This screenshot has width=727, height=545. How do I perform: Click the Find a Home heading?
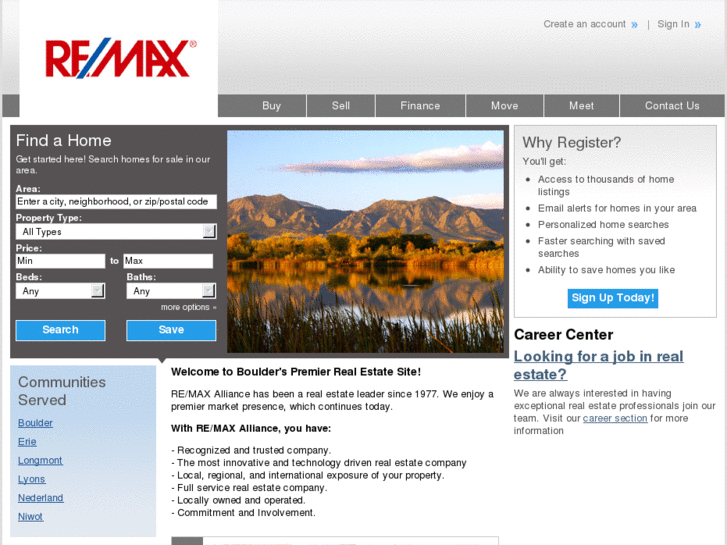coord(64,141)
